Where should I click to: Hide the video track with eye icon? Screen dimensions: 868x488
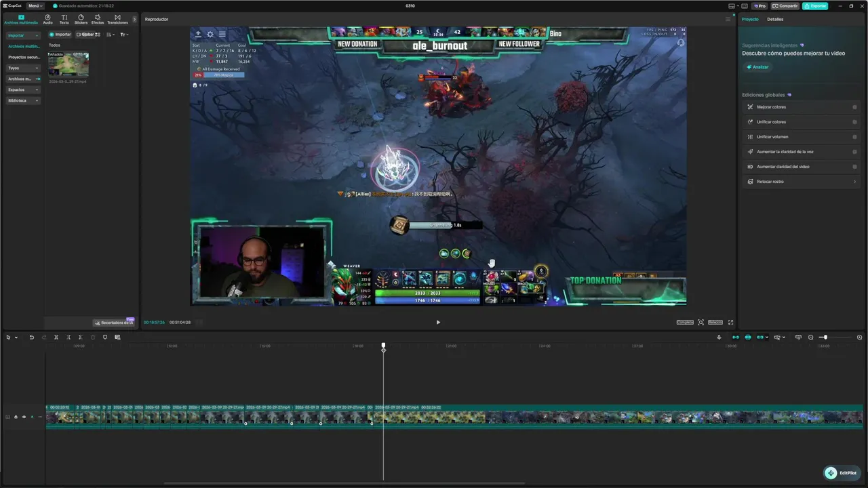tap(24, 417)
